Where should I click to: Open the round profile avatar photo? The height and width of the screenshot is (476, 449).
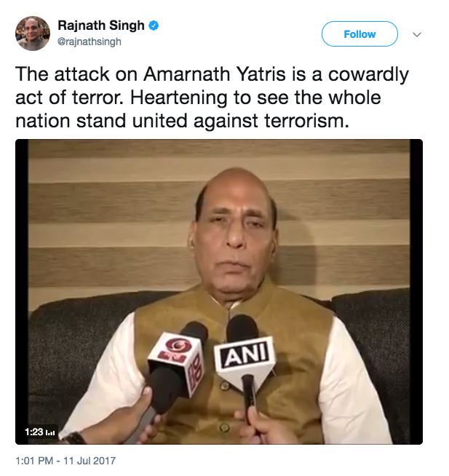[x=33, y=33]
